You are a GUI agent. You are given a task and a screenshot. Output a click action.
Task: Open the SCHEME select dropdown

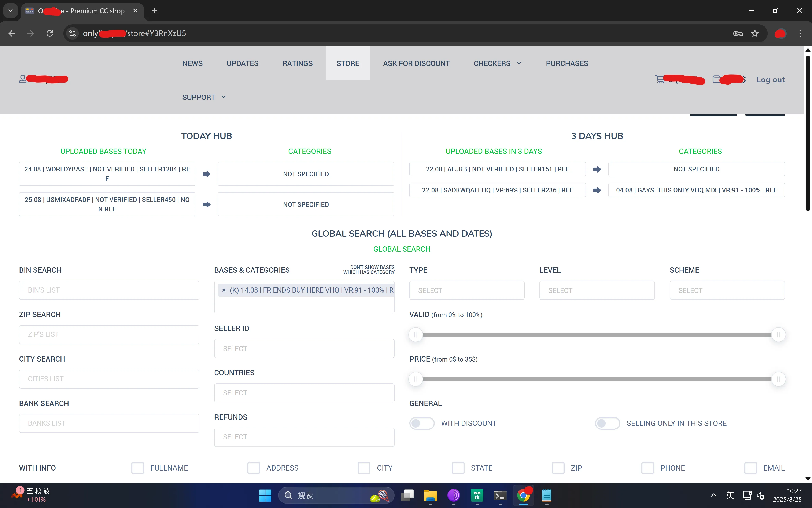pyautogui.click(x=727, y=290)
